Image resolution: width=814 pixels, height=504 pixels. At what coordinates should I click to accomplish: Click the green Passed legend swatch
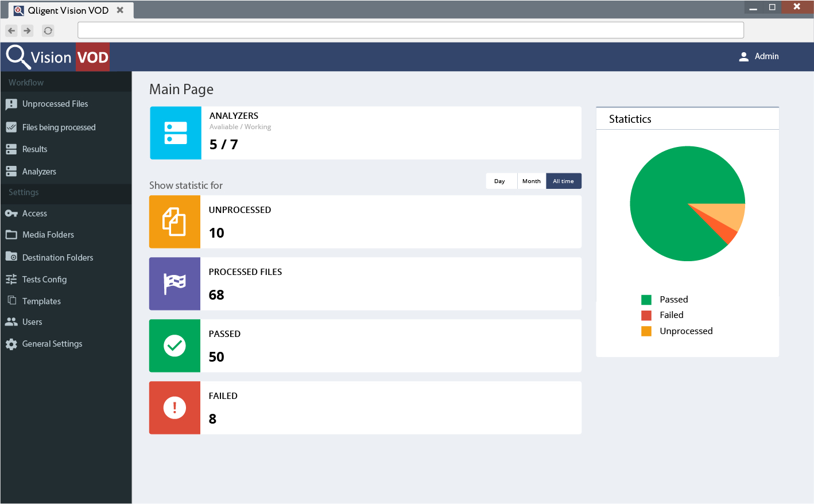tap(646, 300)
